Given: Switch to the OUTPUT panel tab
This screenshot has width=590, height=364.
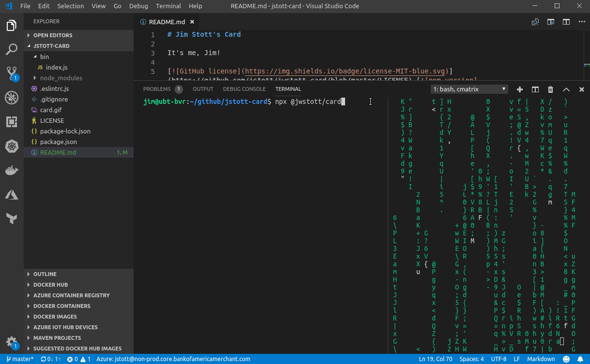Looking at the screenshot, I should (x=203, y=89).
